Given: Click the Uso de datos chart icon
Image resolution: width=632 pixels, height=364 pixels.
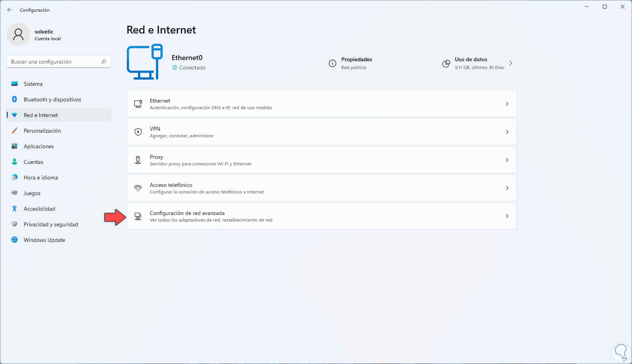Looking at the screenshot, I should click(446, 63).
